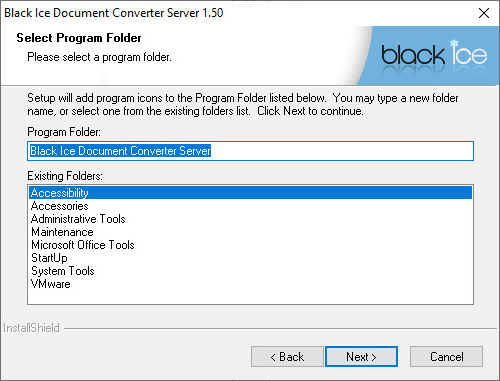Click the Black Ice logo
The image size is (500, 381).
(x=434, y=55)
